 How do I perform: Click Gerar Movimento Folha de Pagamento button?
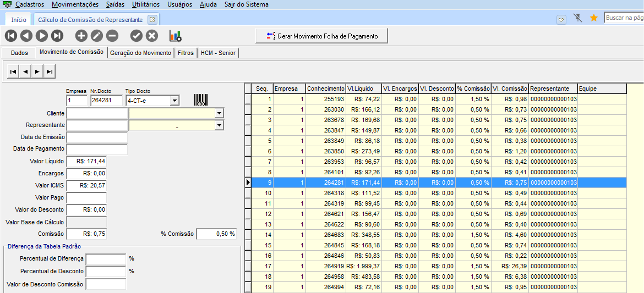[x=322, y=36]
